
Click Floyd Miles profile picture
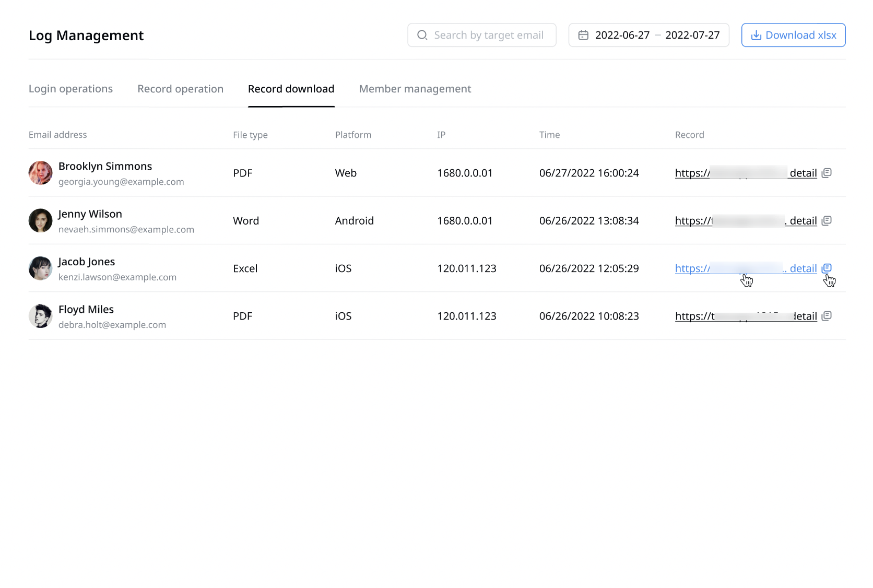tap(40, 316)
